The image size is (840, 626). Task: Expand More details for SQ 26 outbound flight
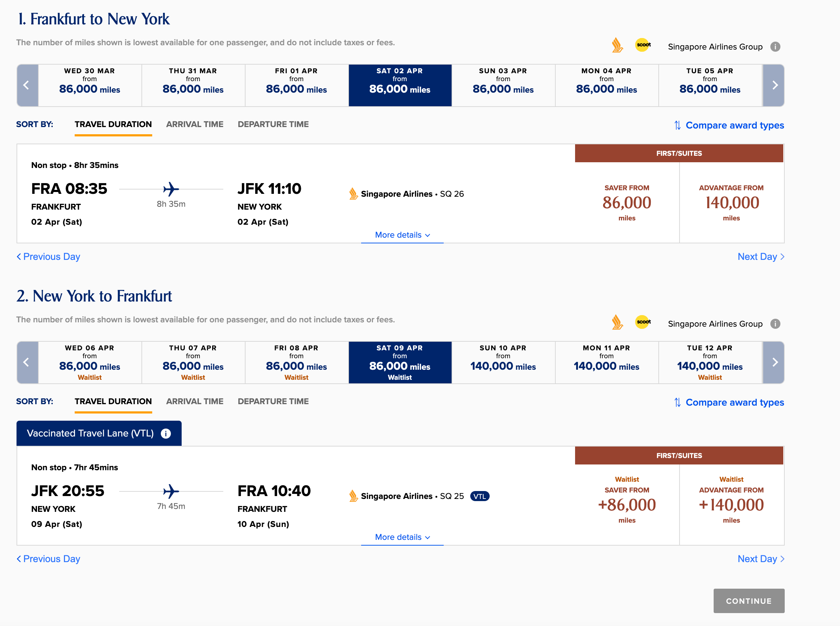tap(402, 235)
